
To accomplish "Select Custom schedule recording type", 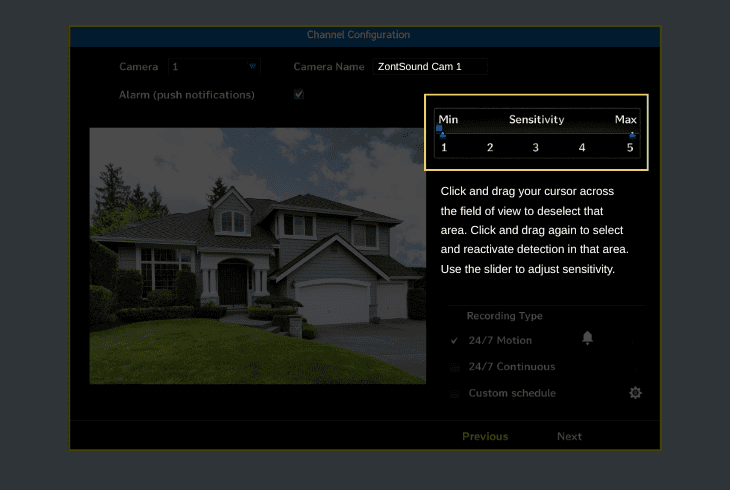I will [512, 393].
